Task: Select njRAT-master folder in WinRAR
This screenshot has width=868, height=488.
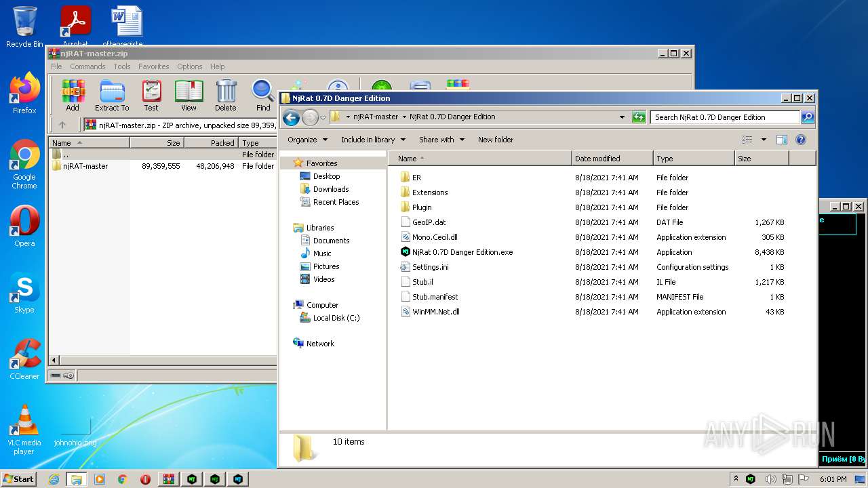Action: (79, 166)
